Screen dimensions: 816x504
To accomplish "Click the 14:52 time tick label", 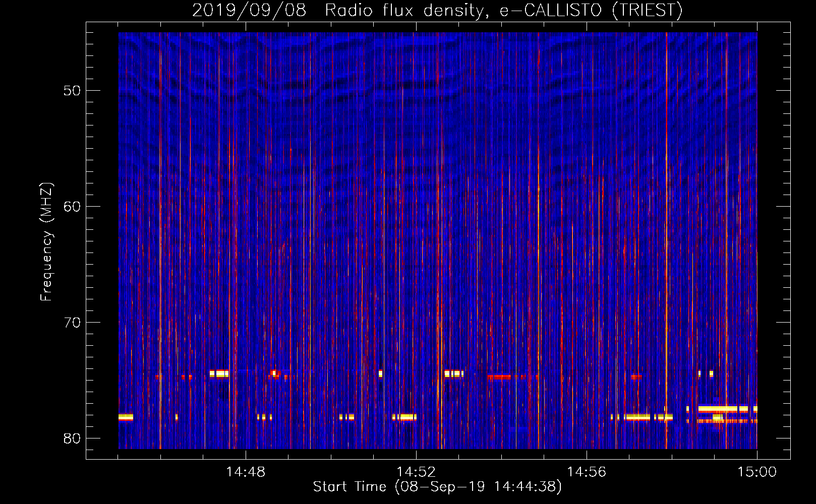I will point(416,472).
